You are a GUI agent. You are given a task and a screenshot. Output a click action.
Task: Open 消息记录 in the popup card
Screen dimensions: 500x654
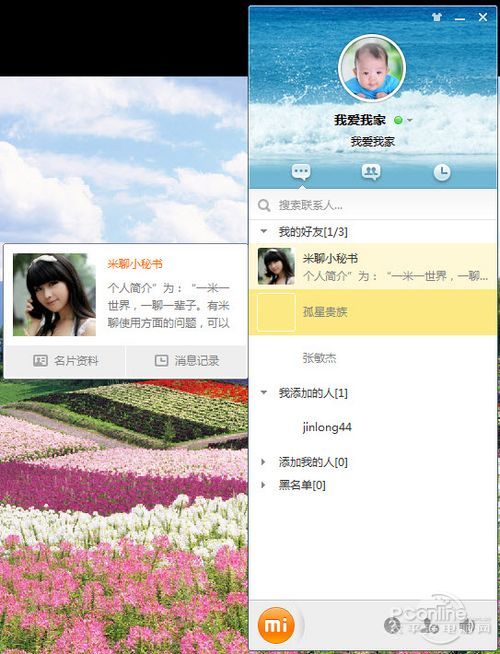point(187,361)
